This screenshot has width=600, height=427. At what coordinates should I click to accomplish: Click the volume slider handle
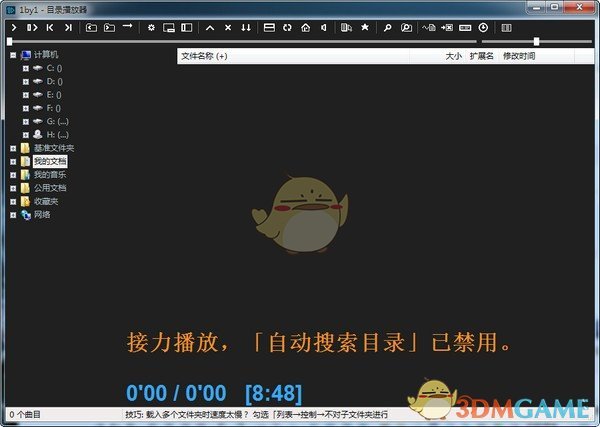point(536,41)
